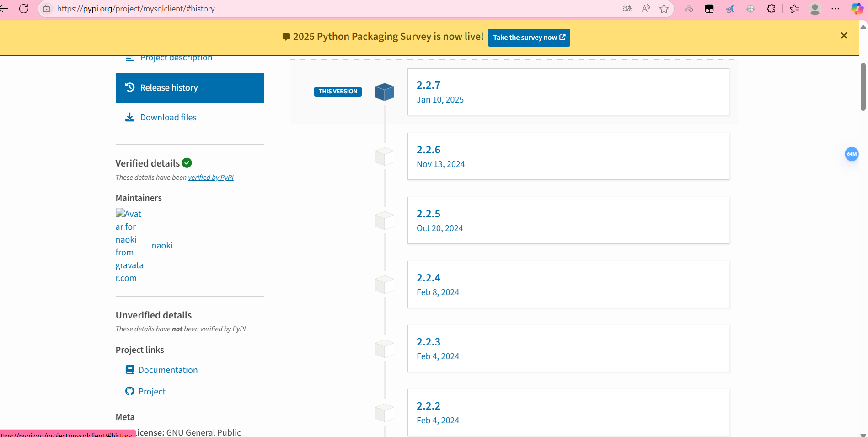The height and width of the screenshot is (437, 868).
Task: Open release 2.2.3 card
Action: [x=568, y=348]
